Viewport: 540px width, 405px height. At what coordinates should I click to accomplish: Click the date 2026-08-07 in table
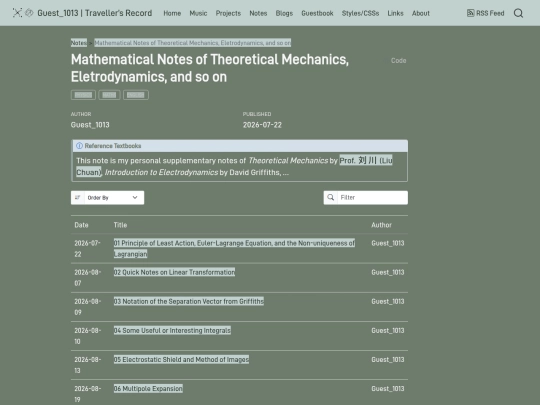click(87, 278)
